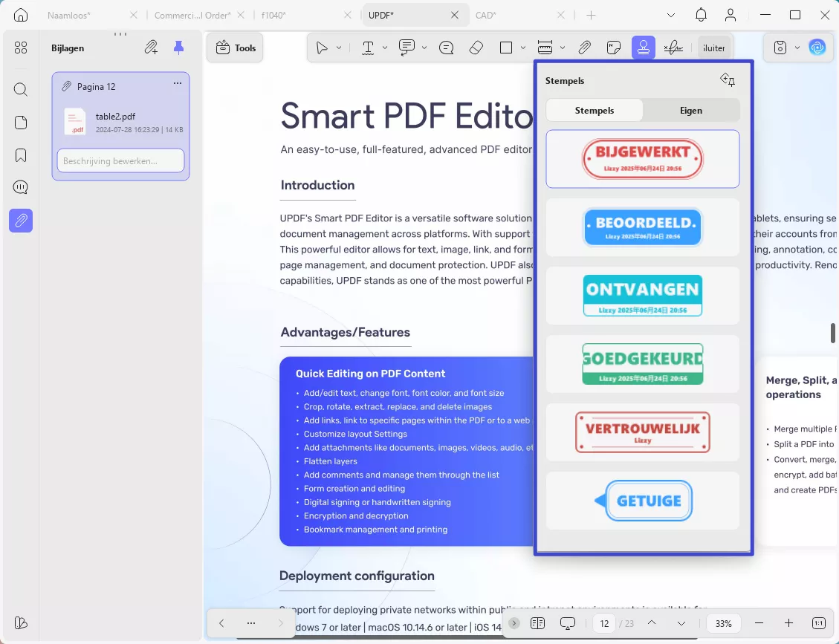Open the user account icon
This screenshot has width=839, height=644.
(x=731, y=15)
